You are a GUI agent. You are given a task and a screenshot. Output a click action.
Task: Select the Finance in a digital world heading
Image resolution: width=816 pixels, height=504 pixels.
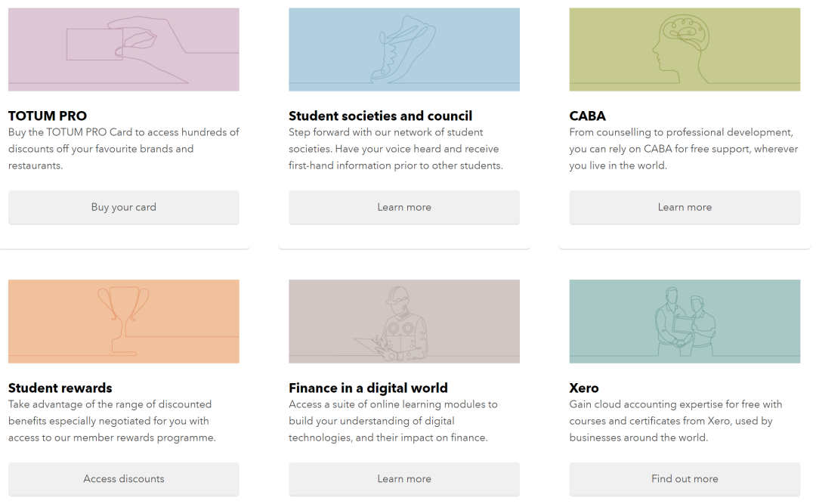368,388
